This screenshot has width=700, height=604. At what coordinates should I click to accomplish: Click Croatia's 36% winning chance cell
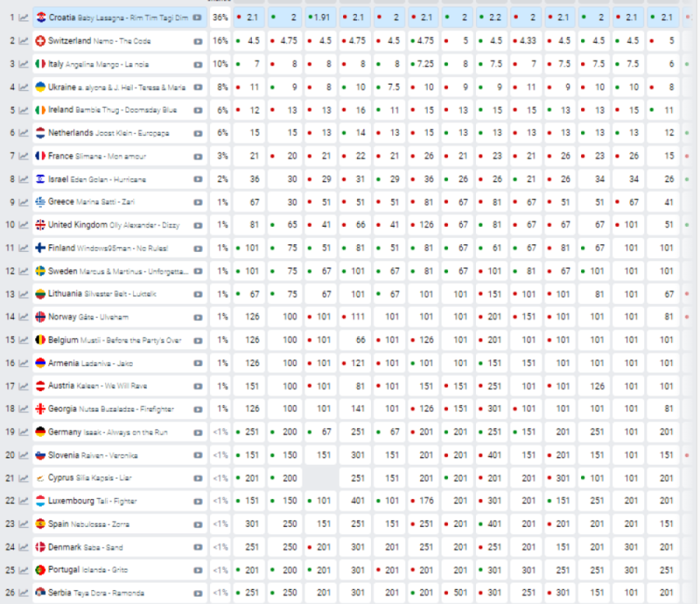coord(220,17)
